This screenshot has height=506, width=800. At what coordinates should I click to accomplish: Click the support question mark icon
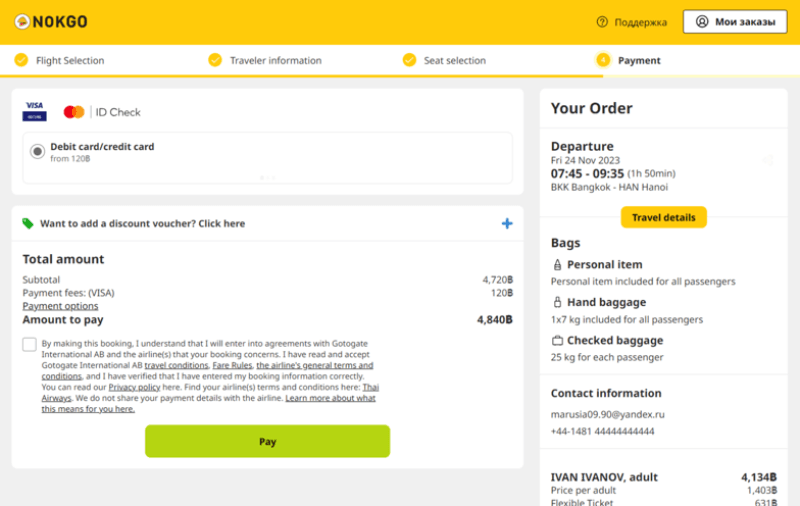tap(602, 22)
